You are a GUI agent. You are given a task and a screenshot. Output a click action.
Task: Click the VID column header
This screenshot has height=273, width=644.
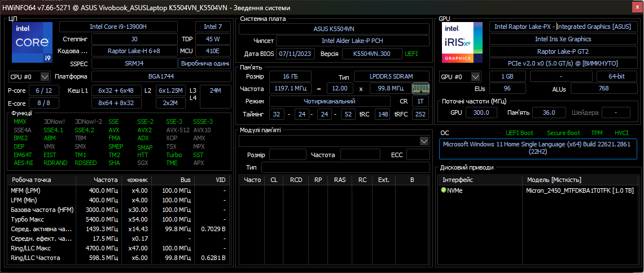click(x=220, y=180)
